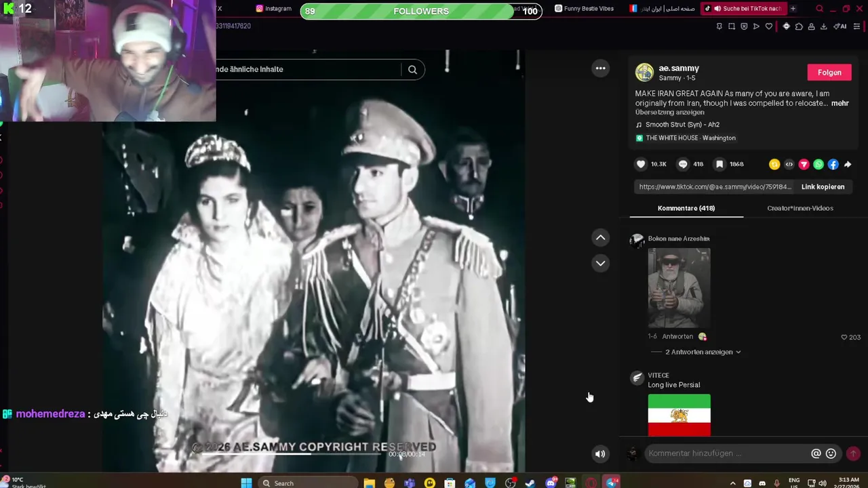
Task: Show hidden system tray icons chevron
Action: (732, 483)
